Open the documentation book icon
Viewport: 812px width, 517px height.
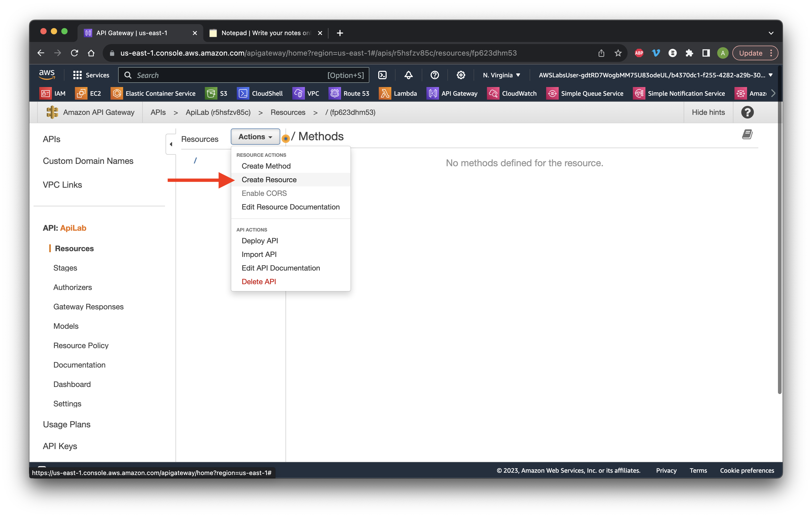pos(747,134)
